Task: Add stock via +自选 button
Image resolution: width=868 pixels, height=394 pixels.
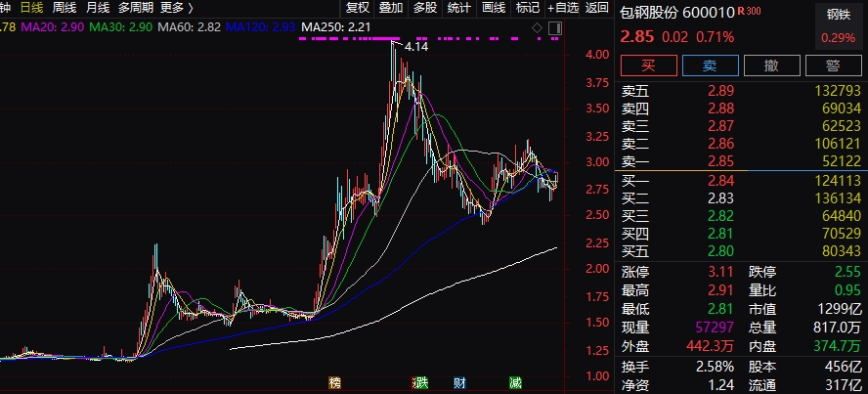Action: pyautogui.click(x=563, y=8)
